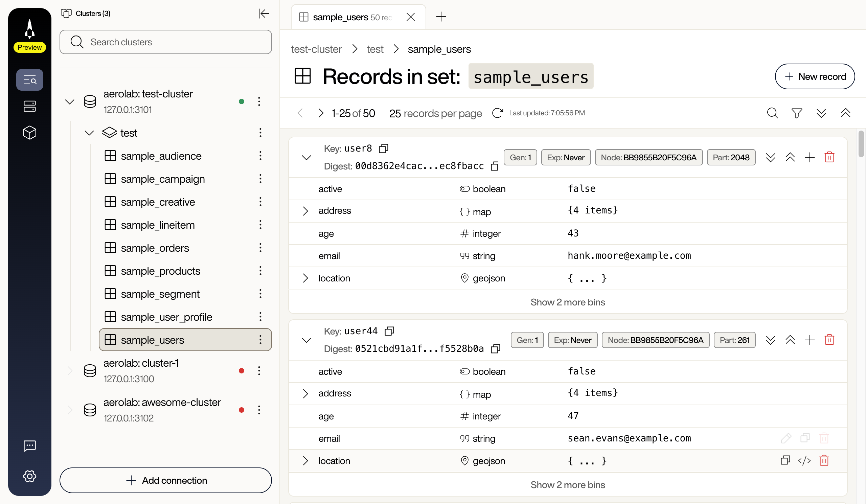
Task: Expand all records with the double-down icon
Action: (821, 113)
